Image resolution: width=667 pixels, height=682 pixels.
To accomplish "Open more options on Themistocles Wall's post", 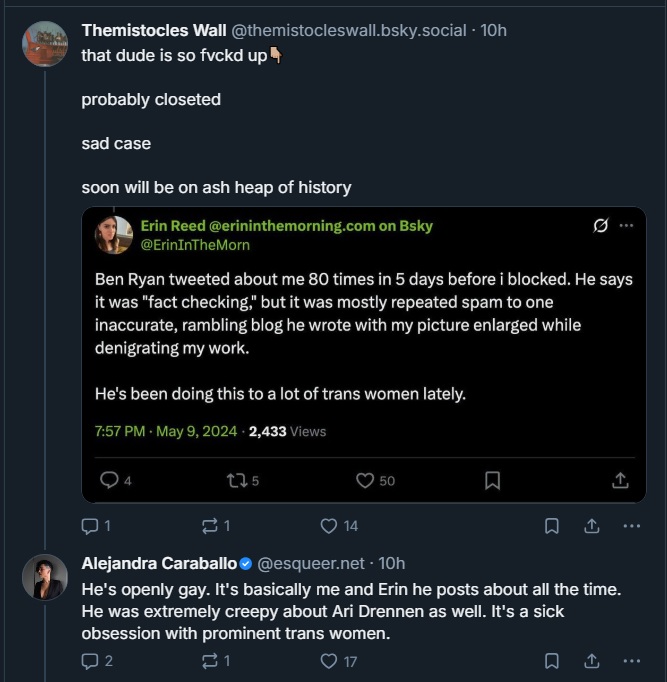I will [x=631, y=525].
